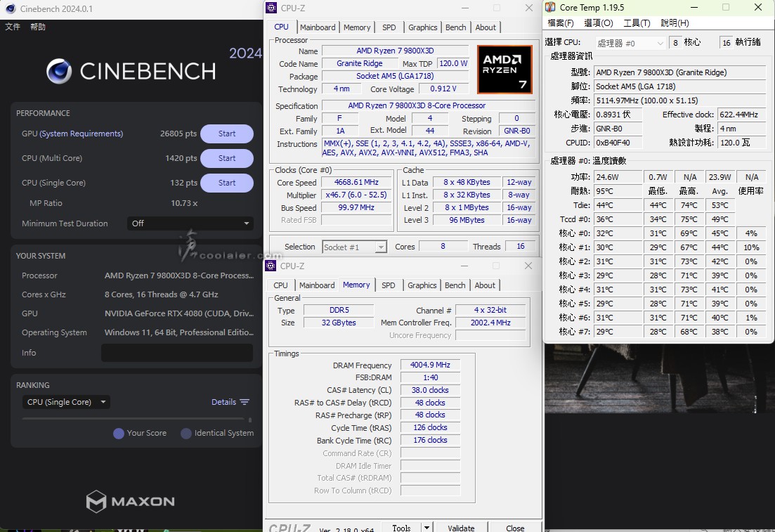Image resolution: width=775 pixels, height=532 pixels.
Task: Switch to the Mainboard tab in upper CPU-Z
Action: point(318,27)
